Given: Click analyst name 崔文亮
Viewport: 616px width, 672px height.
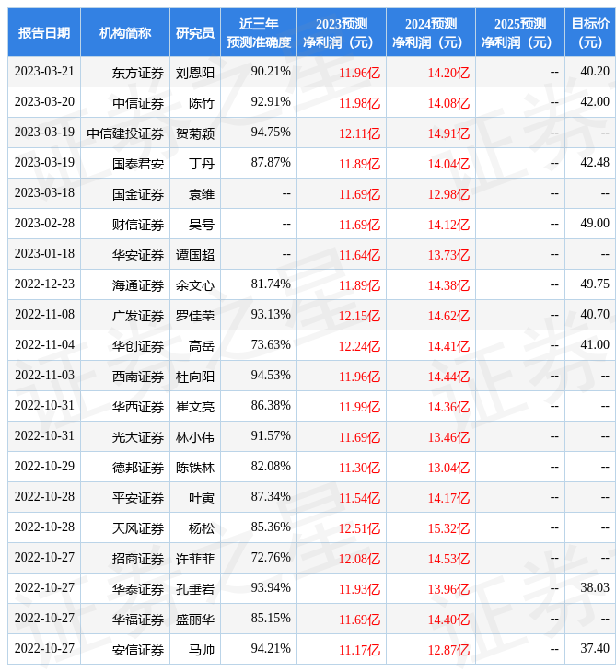Looking at the screenshot, I should point(195,407).
